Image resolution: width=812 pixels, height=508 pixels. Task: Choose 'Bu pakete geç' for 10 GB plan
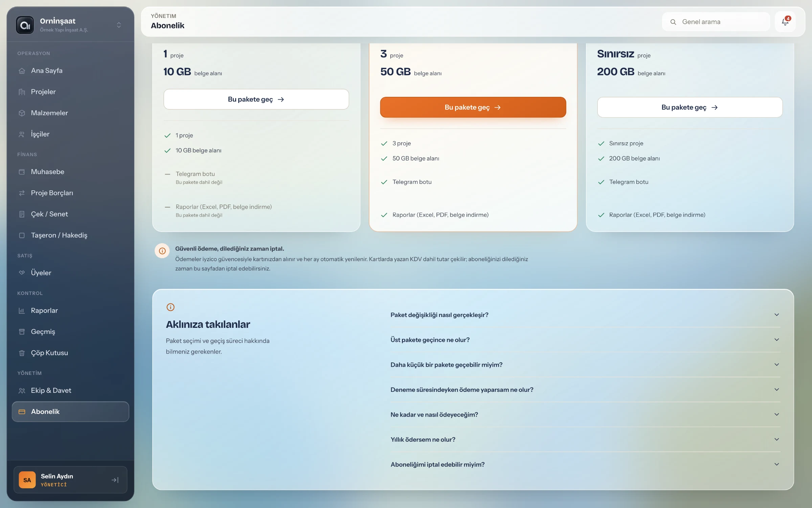pyautogui.click(x=256, y=99)
